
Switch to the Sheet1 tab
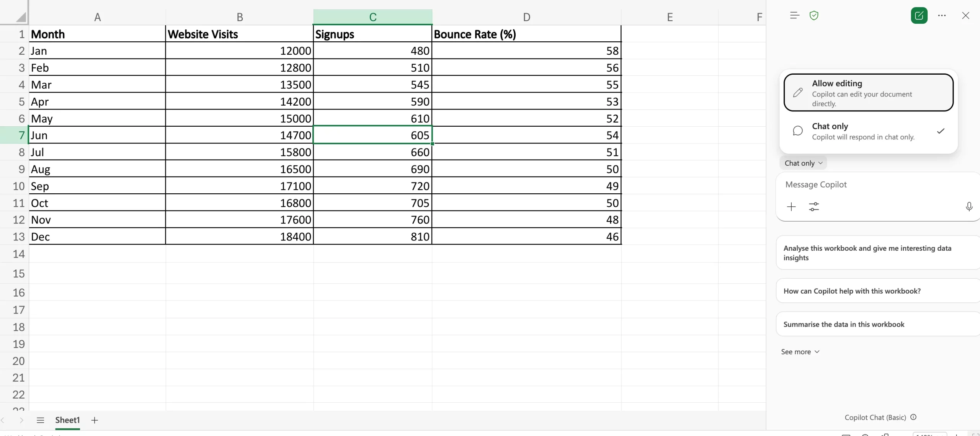(x=67, y=420)
